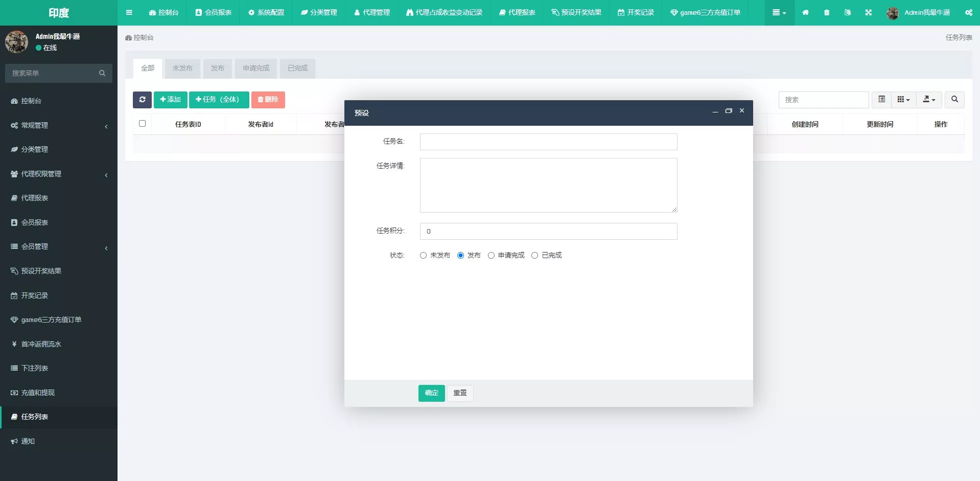Click the magnifier search button beside export
980x481 pixels.
coord(954,100)
